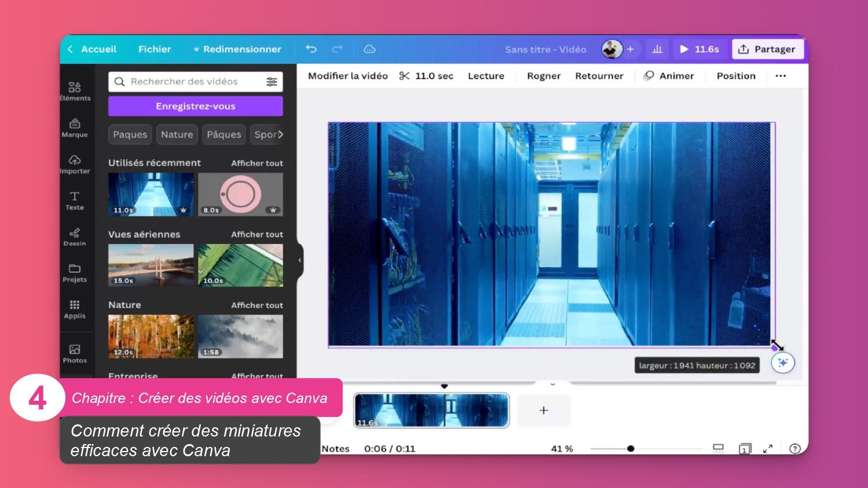Click the Partager share button
Viewport: 868px width, 488px height.
(768, 49)
